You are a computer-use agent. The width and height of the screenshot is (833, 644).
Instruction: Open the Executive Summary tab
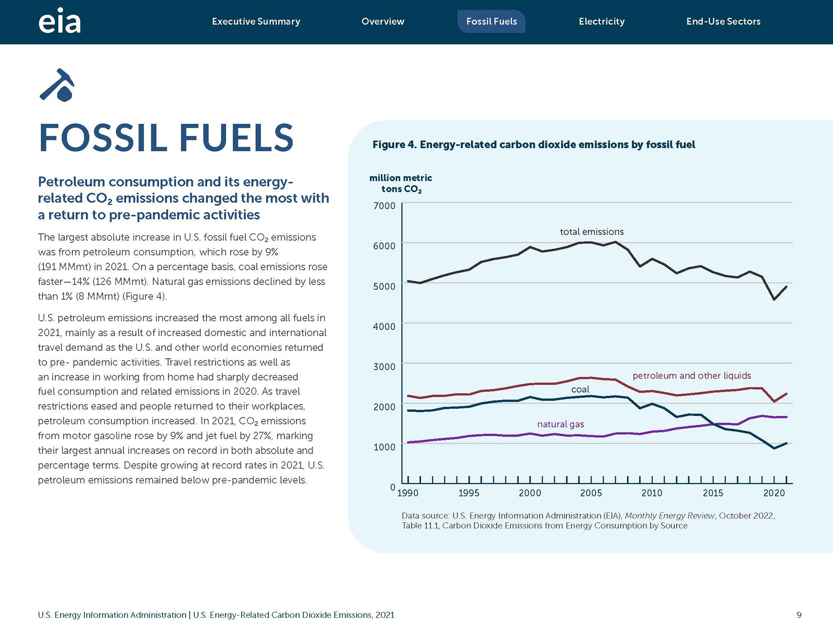pyautogui.click(x=256, y=21)
